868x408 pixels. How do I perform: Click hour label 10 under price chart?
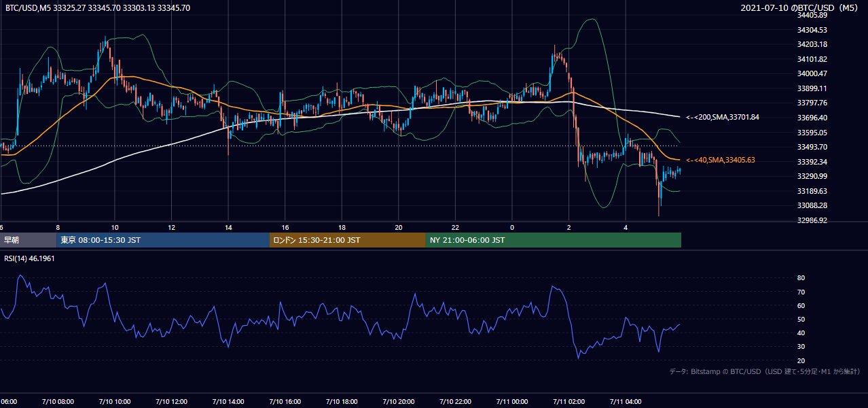pyautogui.click(x=115, y=228)
